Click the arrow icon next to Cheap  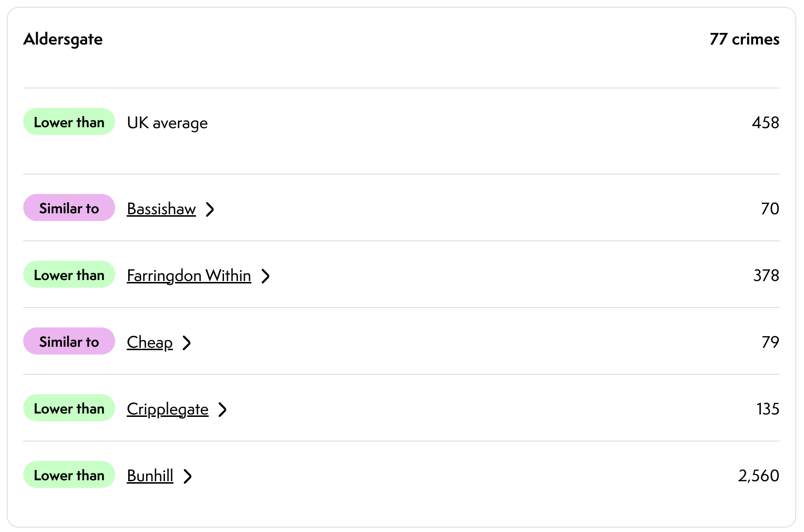pyautogui.click(x=187, y=343)
